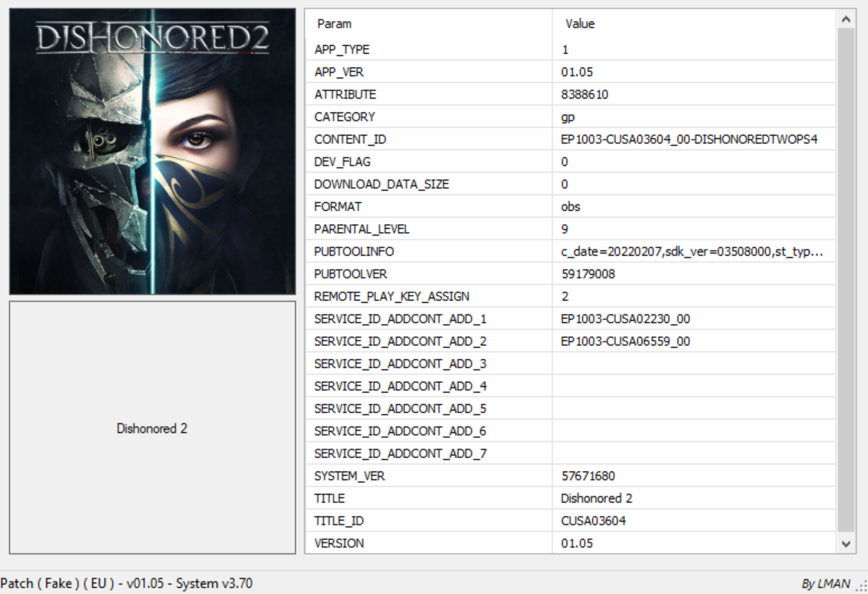Select the DOWNLOAD_DATA_SIZE row
The width and height of the screenshot is (868, 594).
tap(570, 185)
